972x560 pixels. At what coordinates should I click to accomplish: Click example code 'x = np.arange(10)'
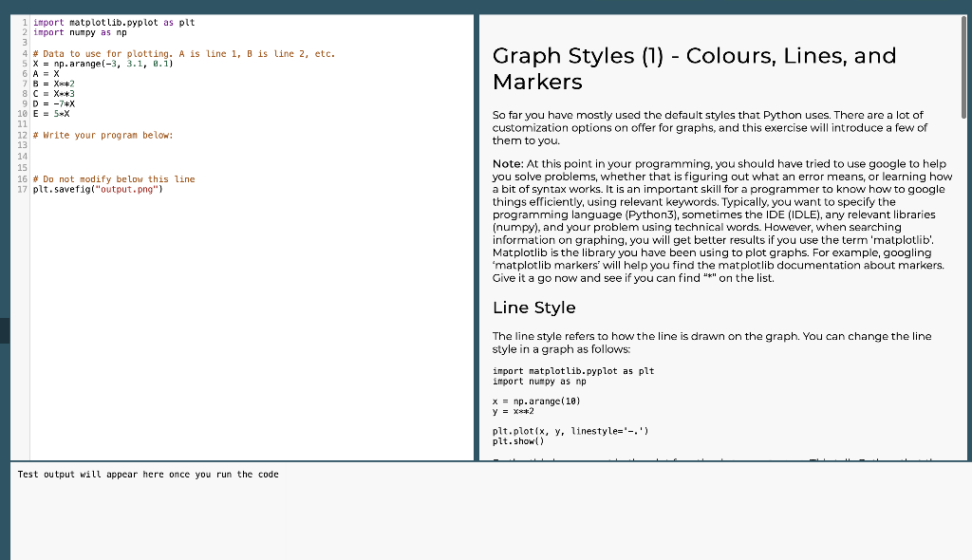536,401
